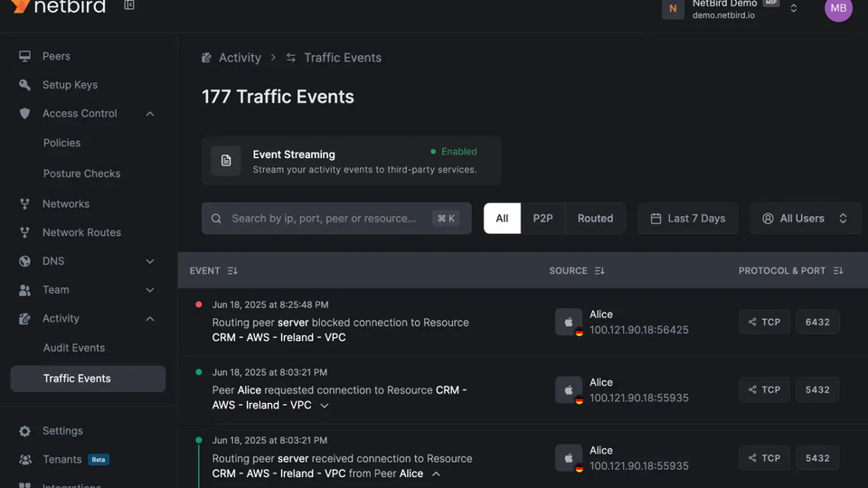The image size is (868, 488).
Task: Expand the 'Peer Alice requested connection' event
Action: (325, 406)
